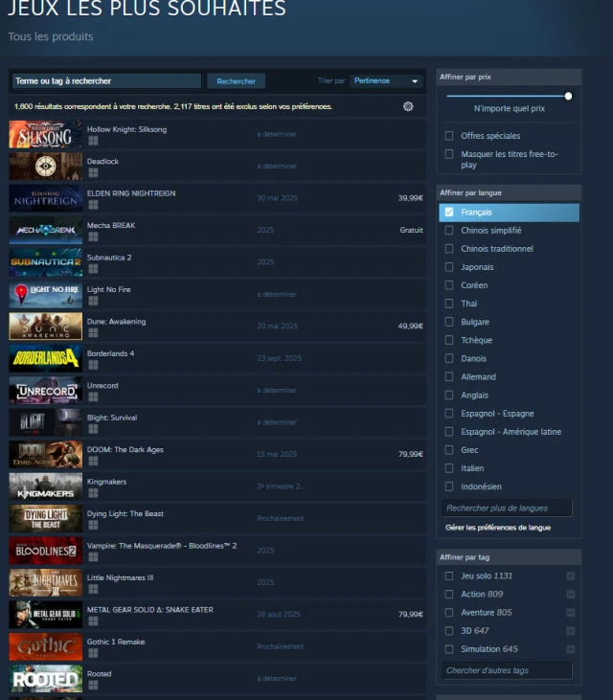Click the 39,99€ price of Nightreign

click(x=410, y=198)
